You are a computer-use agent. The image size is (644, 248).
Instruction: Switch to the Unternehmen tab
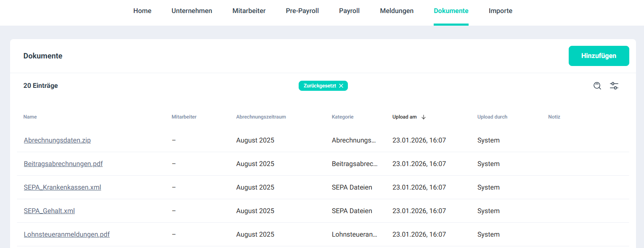pos(192,11)
